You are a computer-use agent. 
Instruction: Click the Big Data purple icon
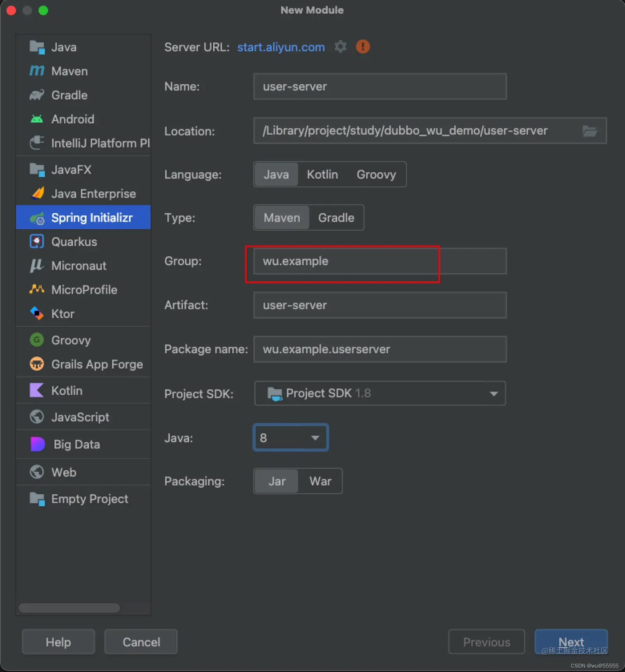coord(38,444)
